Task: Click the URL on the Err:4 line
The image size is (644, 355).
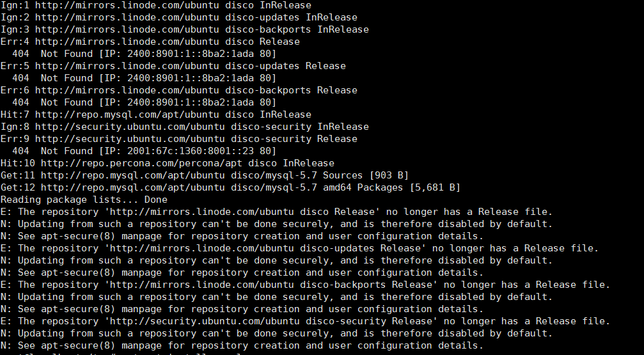Action: [x=127, y=42]
